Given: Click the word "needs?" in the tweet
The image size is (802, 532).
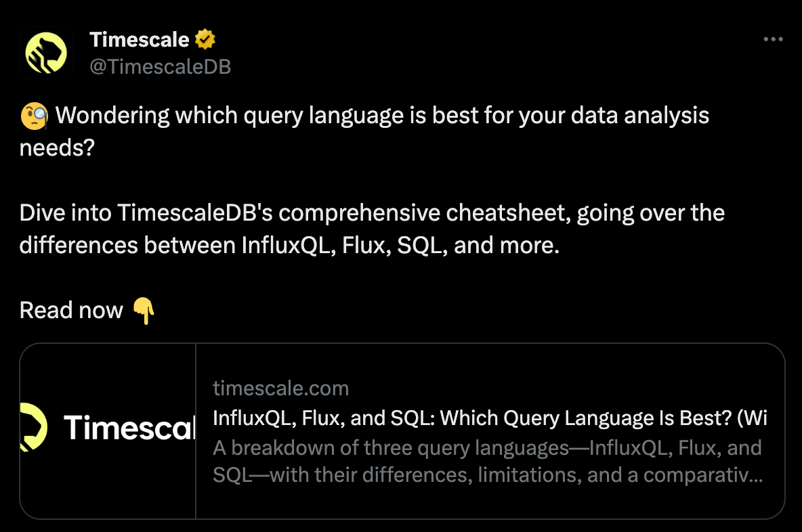Looking at the screenshot, I should 57,148.
